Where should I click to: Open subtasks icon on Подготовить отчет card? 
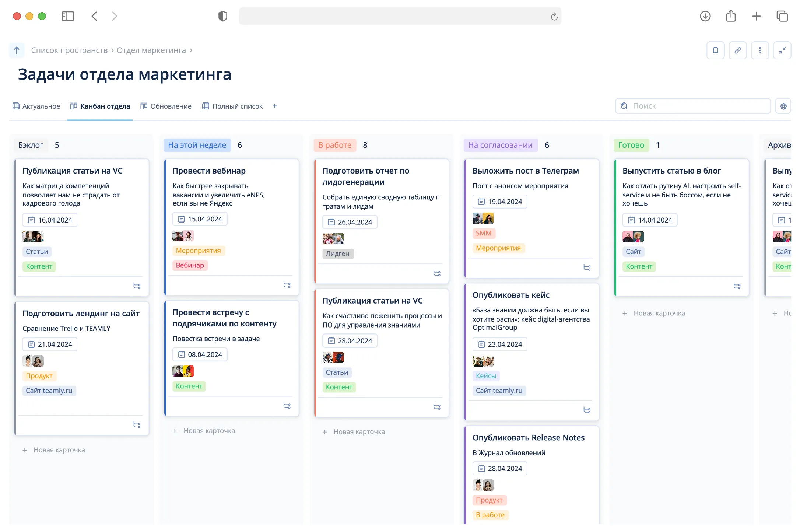pos(437,273)
